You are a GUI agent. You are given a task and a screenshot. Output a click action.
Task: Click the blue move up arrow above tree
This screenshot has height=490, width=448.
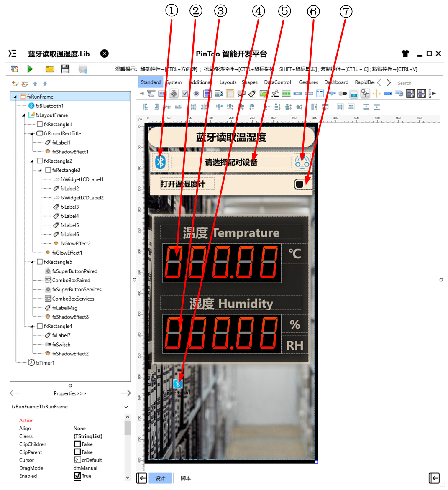(x=35, y=84)
